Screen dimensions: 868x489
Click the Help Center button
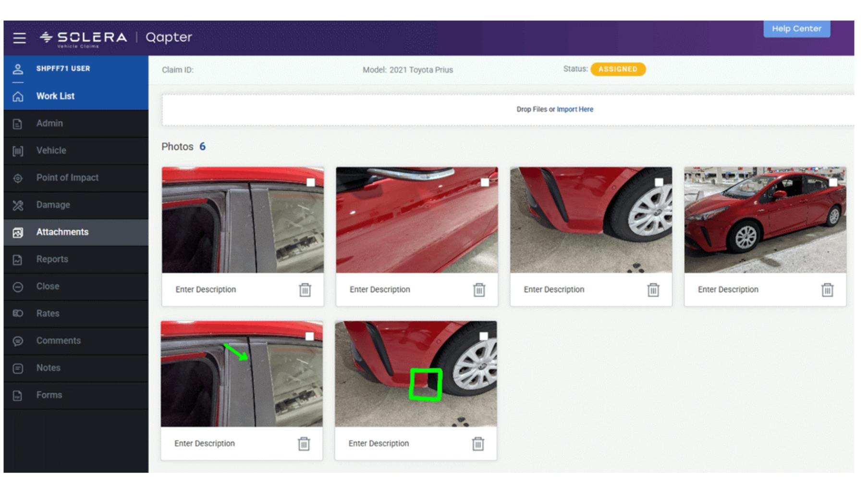pos(796,29)
